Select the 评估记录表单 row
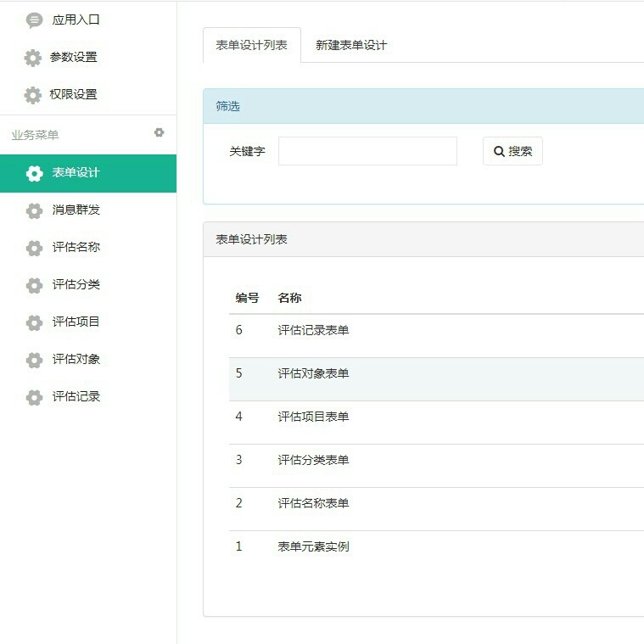The width and height of the screenshot is (644, 644). [x=313, y=330]
